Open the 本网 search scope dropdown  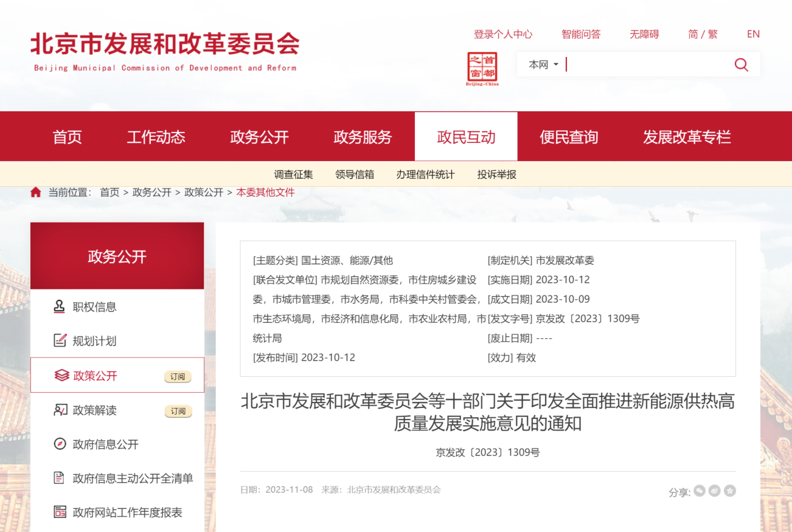[543, 64]
